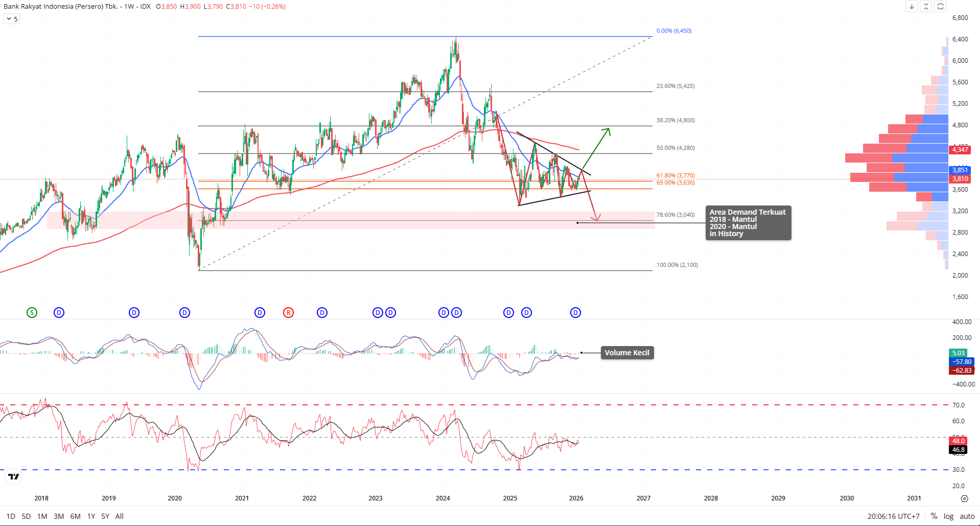Click the 'Area Demand Terkuat' annotation box
This screenshot has height=526, width=980.
click(x=748, y=223)
